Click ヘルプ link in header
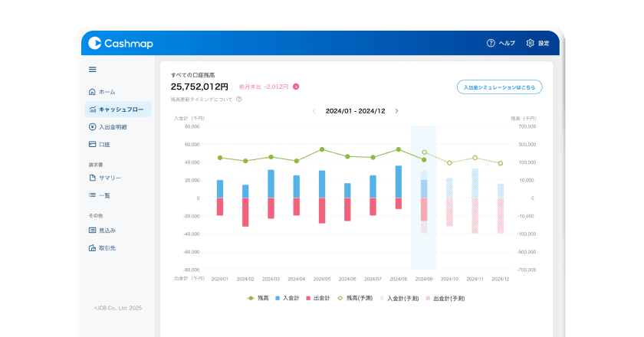 click(507, 43)
